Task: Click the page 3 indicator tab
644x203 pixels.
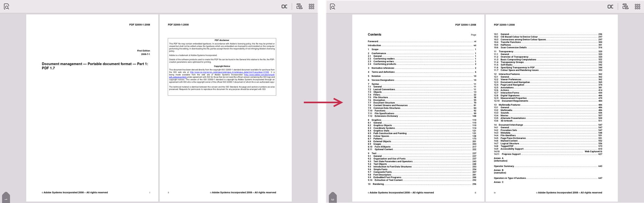Action: 333,198
